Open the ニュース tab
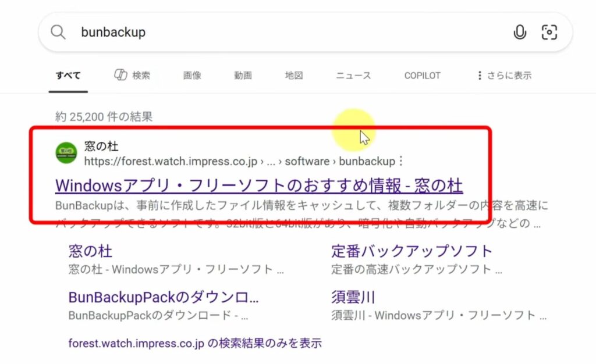 tap(353, 76)
